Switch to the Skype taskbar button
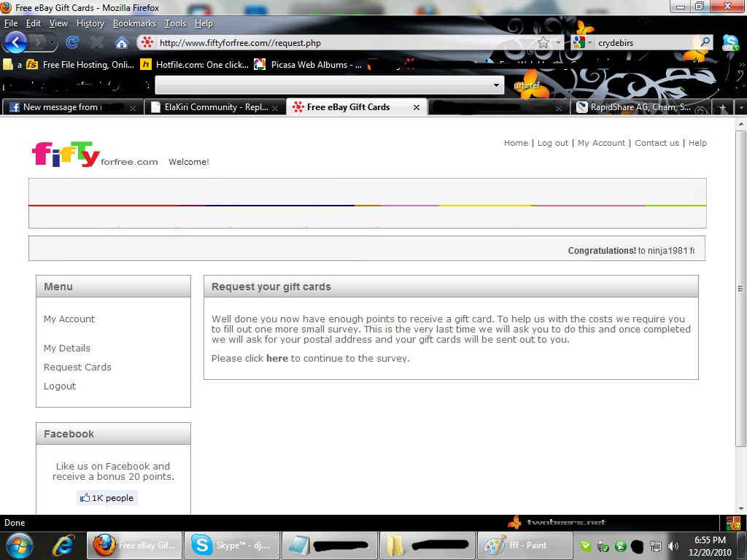 232,545
